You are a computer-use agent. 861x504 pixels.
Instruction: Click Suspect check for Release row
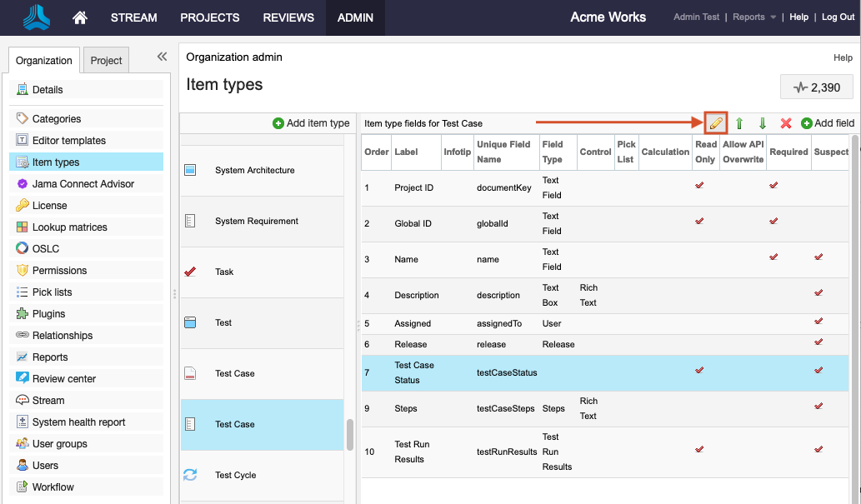click(x=818, y=342)
